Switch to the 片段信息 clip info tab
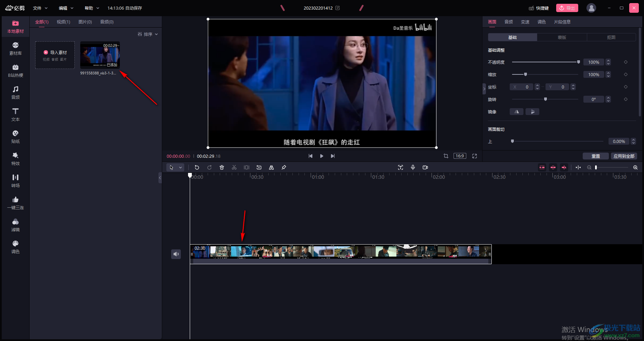The width and height of the screenshot is (644, 341). click(562, 22)
